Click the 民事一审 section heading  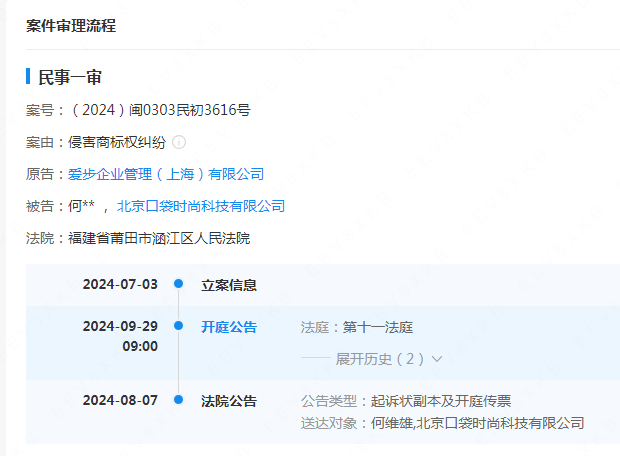point(70,77)
